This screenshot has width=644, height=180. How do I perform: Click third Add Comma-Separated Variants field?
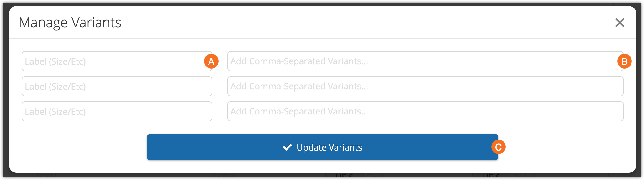[x=425, y=112]
